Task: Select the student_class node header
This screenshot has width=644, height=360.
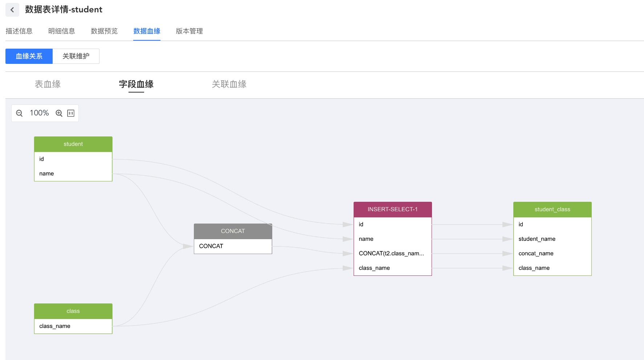Action: tap(553, 209)
